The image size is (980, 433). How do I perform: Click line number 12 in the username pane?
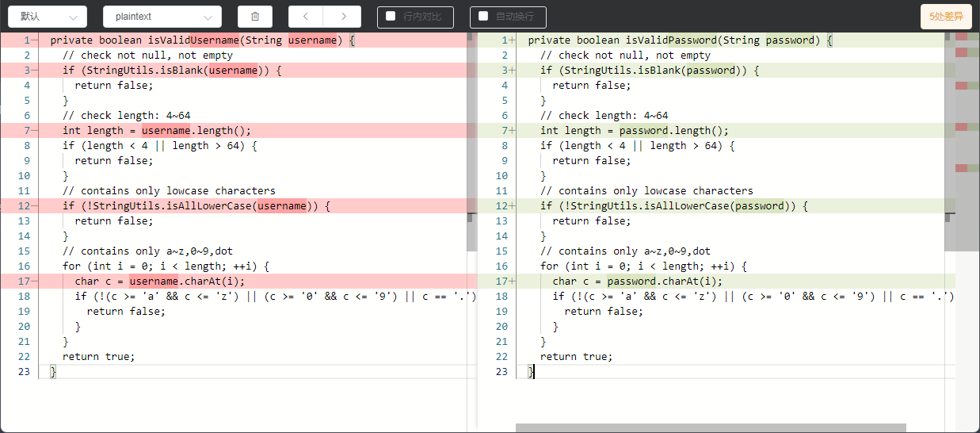point(24,205)
